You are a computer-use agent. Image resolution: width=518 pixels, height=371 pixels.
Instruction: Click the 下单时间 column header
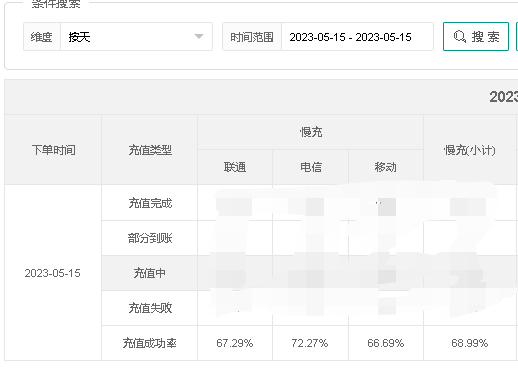click(x=53, y=150)
